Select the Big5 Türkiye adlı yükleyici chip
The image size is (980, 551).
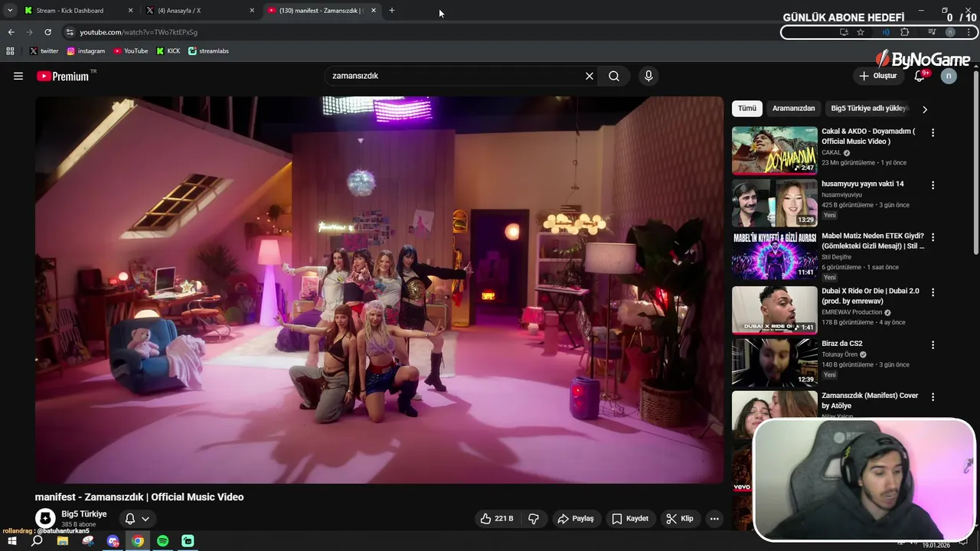coord(869,108)
